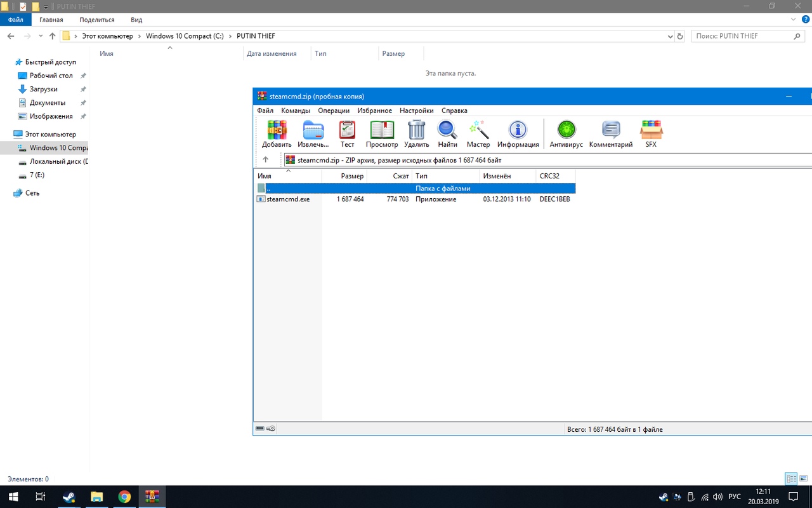Click the Explorer back arrow
Image resolution: width=812 pixels, height=508 pixels.
tap(11, 36)
